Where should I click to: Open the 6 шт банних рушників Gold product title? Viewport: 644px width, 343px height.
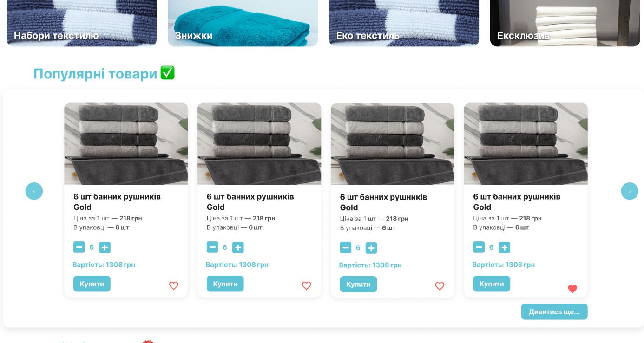click(117, 201)
